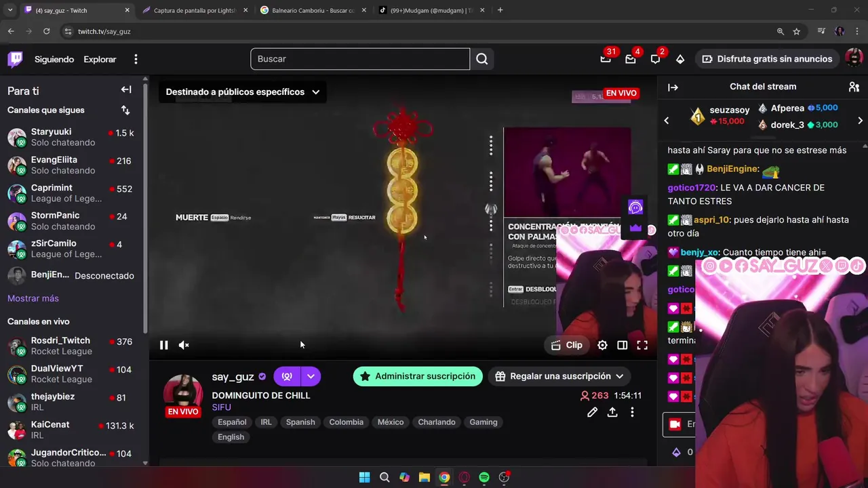Open the Explorar tab

pos(100,59)
